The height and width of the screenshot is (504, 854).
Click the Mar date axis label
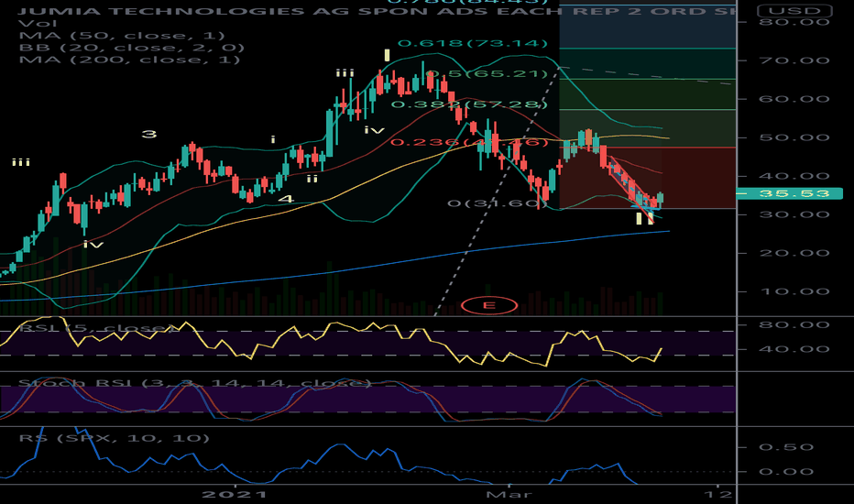point(509,494)
